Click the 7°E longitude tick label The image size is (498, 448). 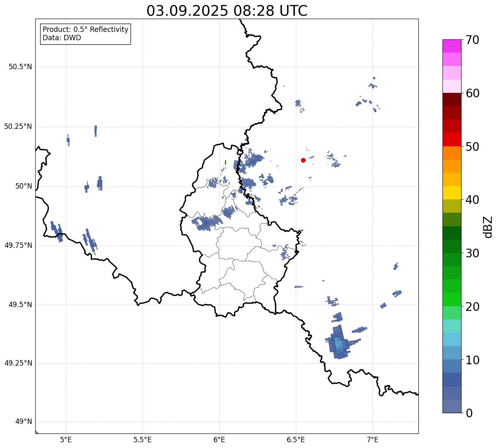(x=373, y=439)
